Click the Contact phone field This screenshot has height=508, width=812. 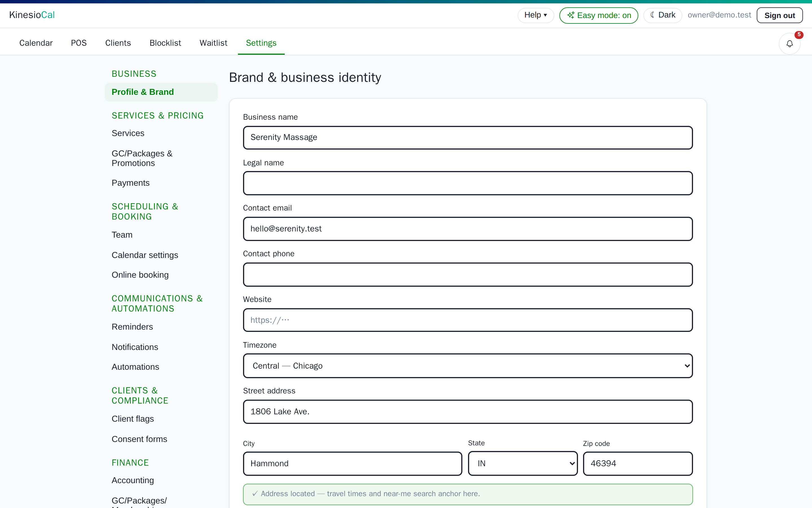(468, 275)
